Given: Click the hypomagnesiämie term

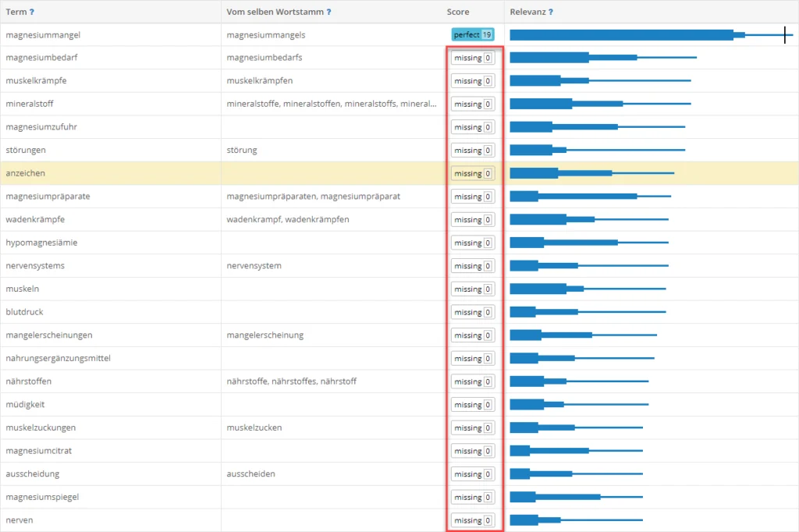Looking at the screenshot, I should point(41,243).
